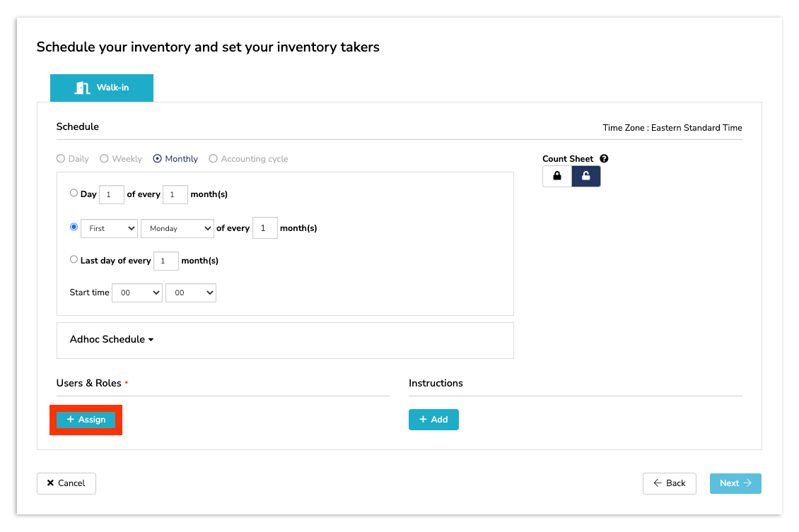Image resolution: width=799 pixels, height=532 pixels.
Task: Open the Start time hour dropdown
Action: [136, 292]
